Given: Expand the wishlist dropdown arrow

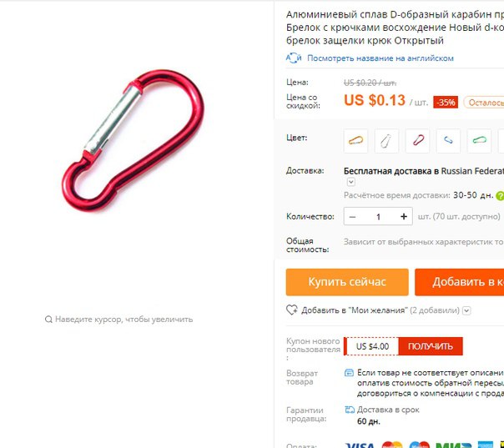Looking at the screenshot, I should [x=466, y=310].
